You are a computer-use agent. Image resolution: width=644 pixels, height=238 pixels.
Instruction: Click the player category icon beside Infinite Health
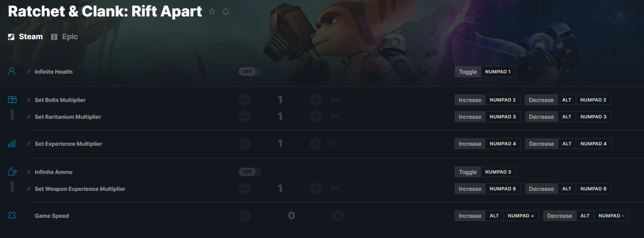12,71
